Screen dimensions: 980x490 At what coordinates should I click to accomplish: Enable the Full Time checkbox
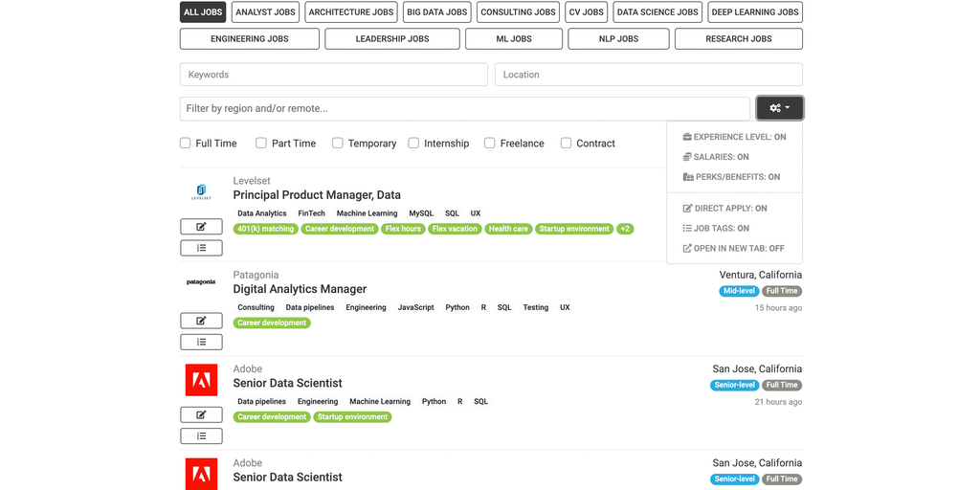186,144
